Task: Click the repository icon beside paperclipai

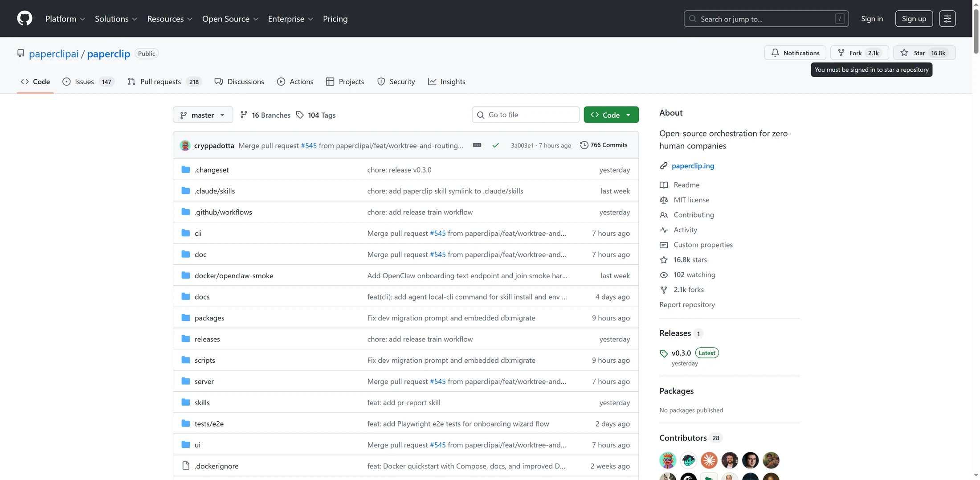Action: tap(20, 53)
